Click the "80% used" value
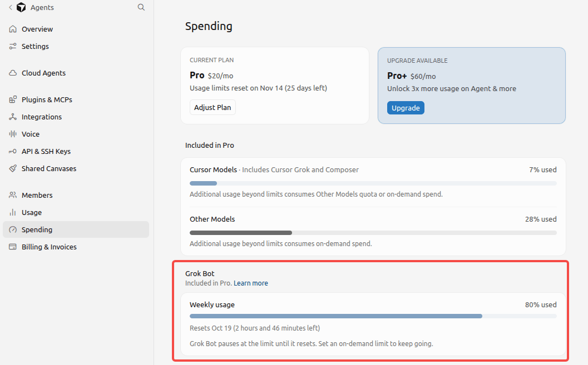 point(541,305)
